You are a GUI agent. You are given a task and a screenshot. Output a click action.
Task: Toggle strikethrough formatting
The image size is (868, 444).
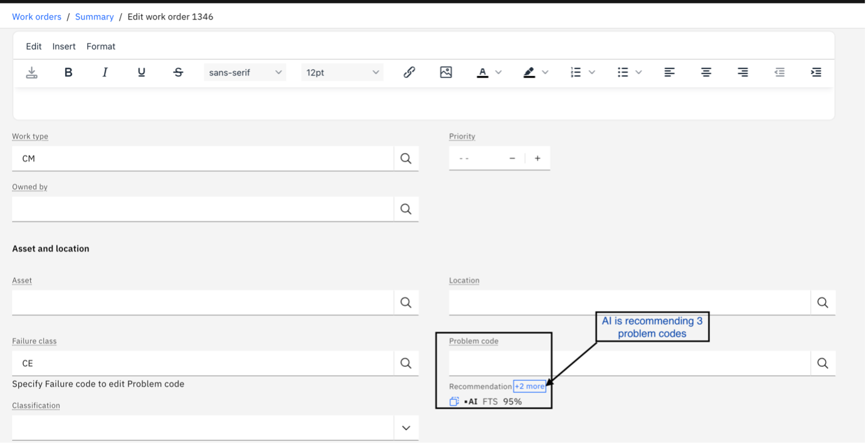click(178, 72)
